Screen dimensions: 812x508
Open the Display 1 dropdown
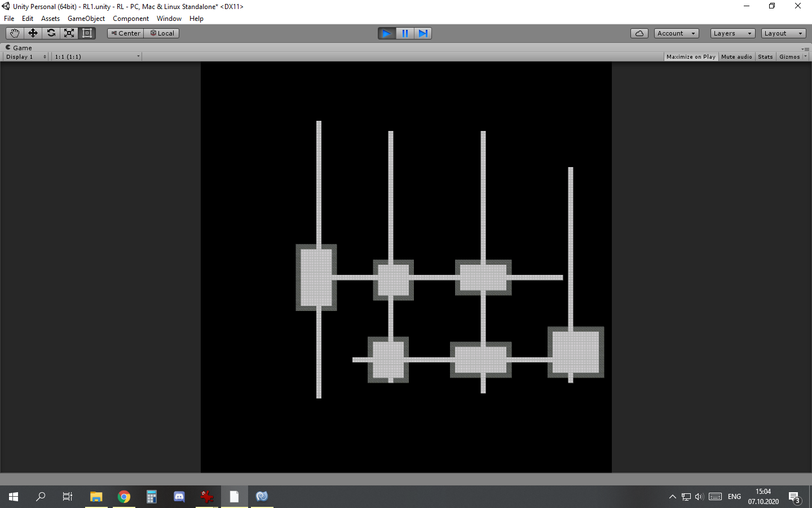coord(27,56)
